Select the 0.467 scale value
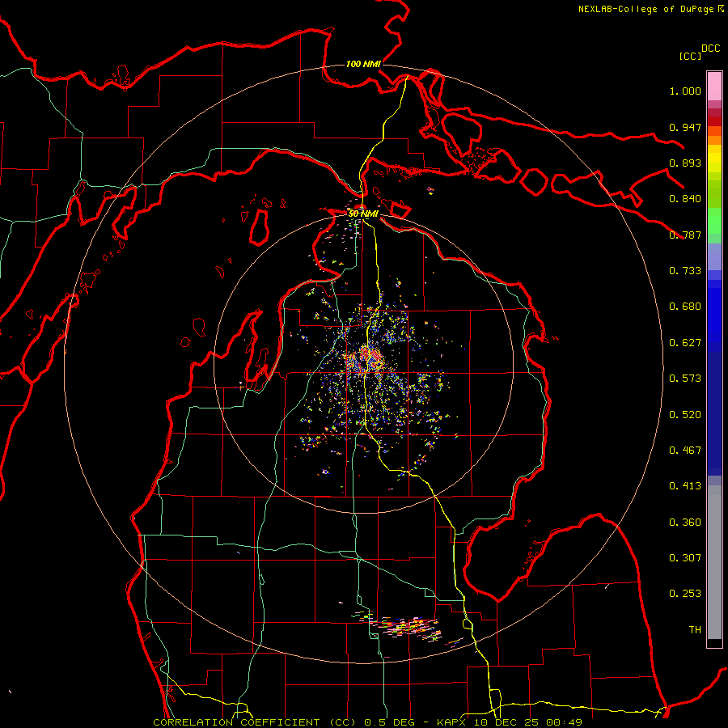Viewport: 728px width, 728px height. (x=685, y=451)
